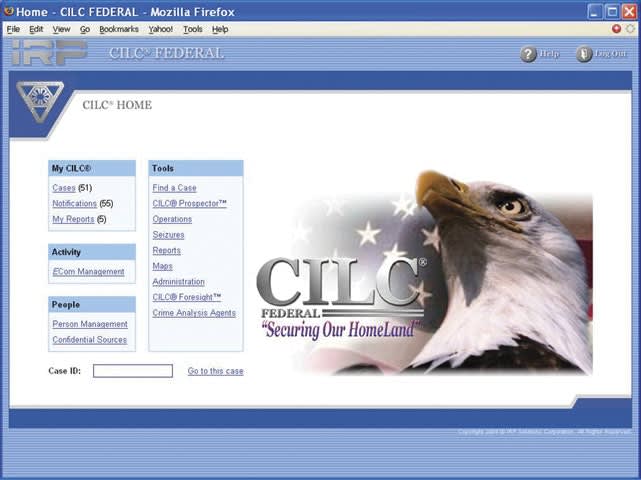Open the Operations link
Image resolution: width=641 pixels, height=480 pixels.
[x=172, y=219]
